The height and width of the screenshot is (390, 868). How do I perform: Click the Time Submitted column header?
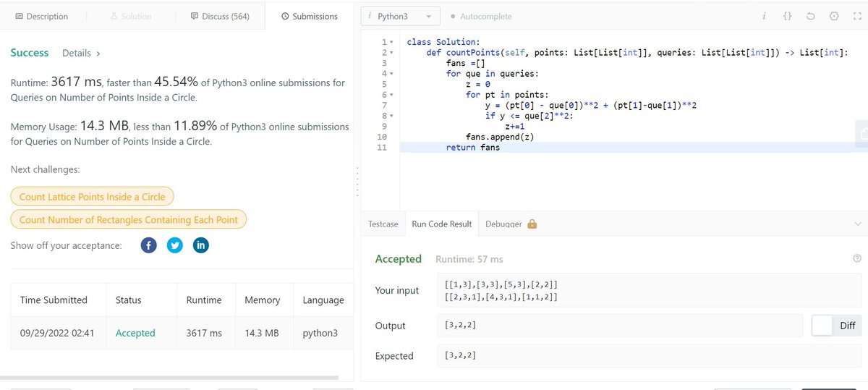[54, 300]
